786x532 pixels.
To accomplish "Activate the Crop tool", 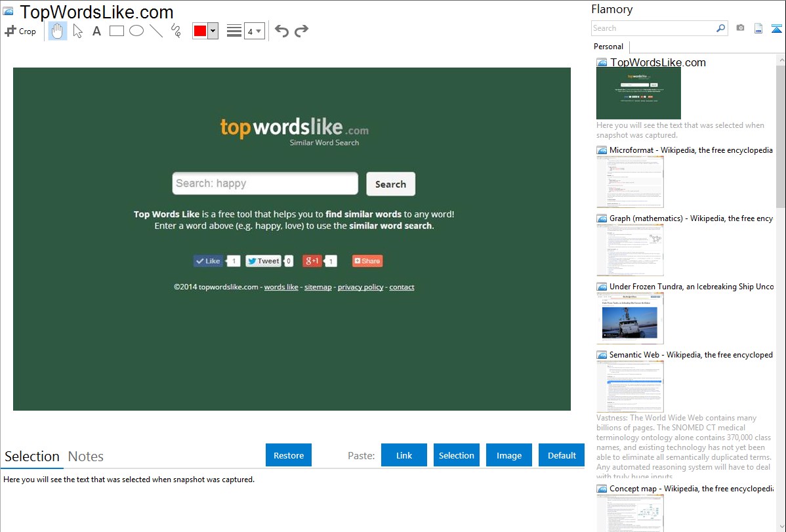I will 20,31.
